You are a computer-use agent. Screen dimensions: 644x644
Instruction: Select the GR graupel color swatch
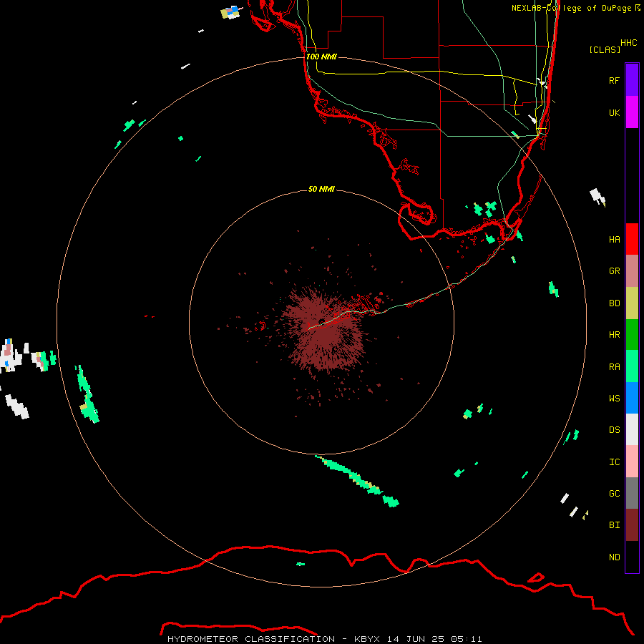[632, 271]
